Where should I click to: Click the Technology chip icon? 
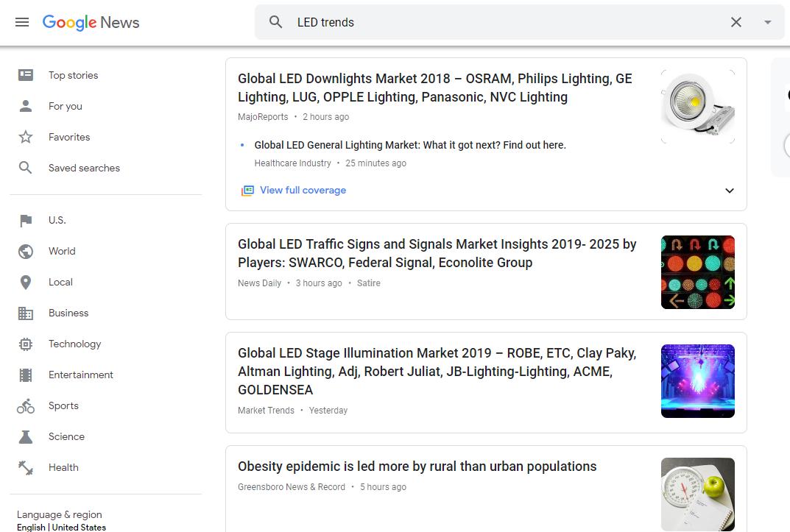click(x=26, y=344)
